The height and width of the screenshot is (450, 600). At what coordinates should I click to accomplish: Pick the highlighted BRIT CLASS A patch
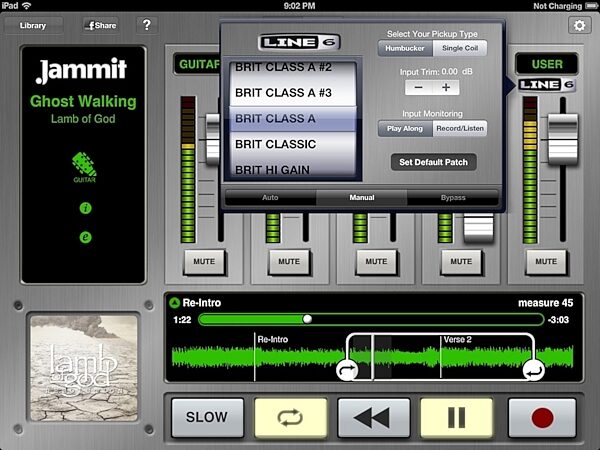(293, 119)
